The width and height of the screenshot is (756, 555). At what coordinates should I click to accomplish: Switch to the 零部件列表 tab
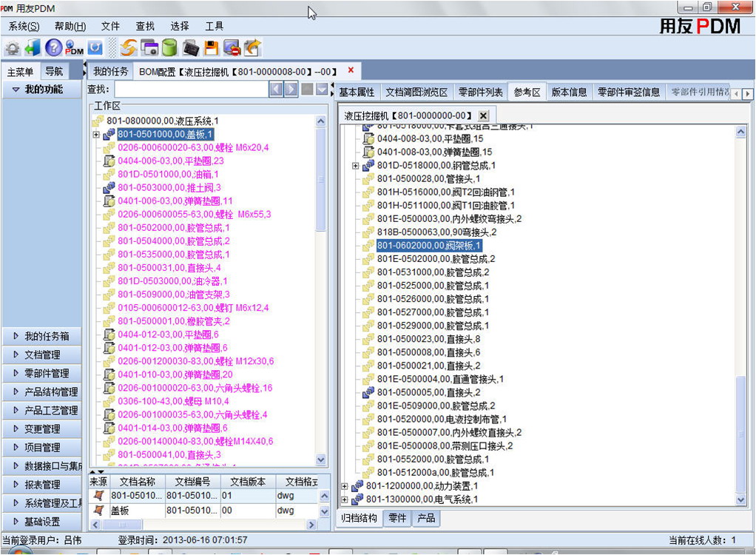pos(480,92)
